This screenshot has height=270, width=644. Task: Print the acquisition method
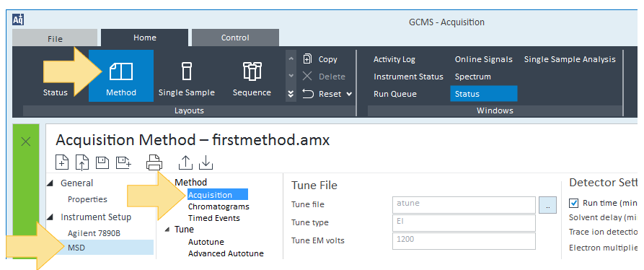[154, 162]
